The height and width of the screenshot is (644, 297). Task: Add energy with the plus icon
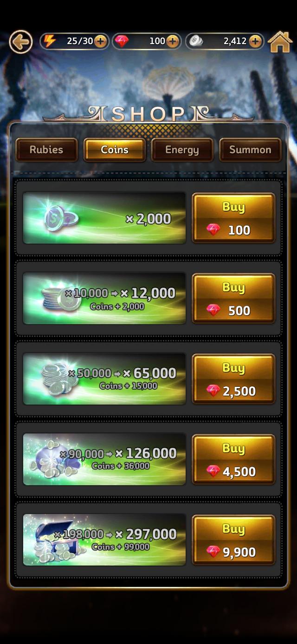pyautogui.click(x=100, y=41)
